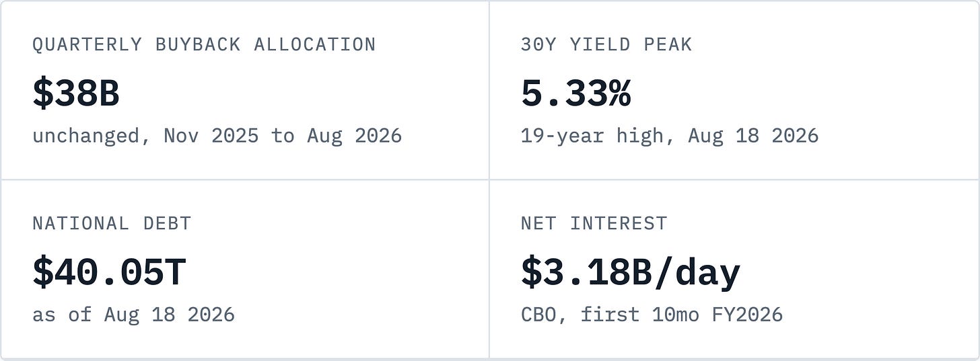
Task: Click the 30Y Yield Peak label
Action: coord(606,44)
